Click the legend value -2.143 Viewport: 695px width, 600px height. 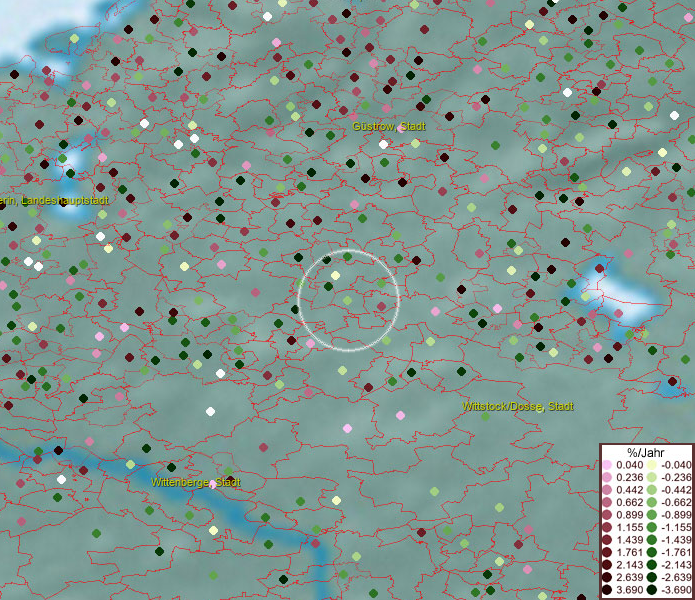[x=676, y=565]
